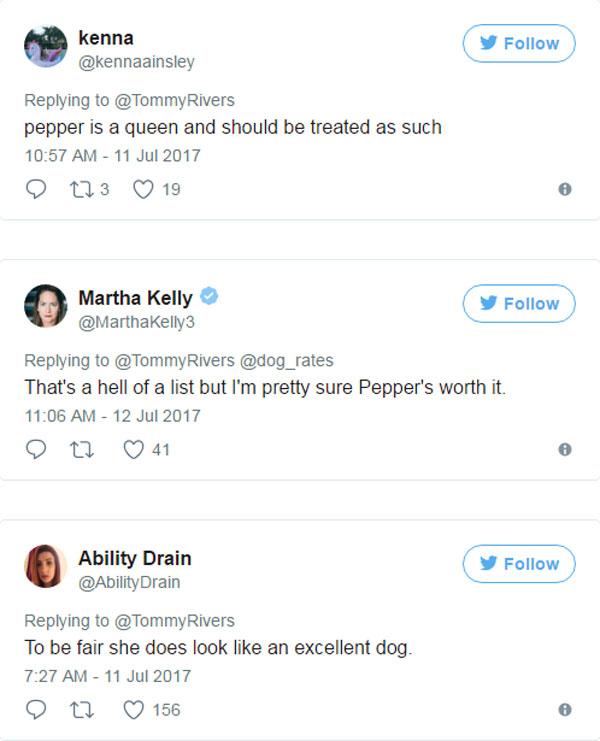Reply to Martha Kelly's tweet
The image size is (600, 741).
tap(35, 450)
